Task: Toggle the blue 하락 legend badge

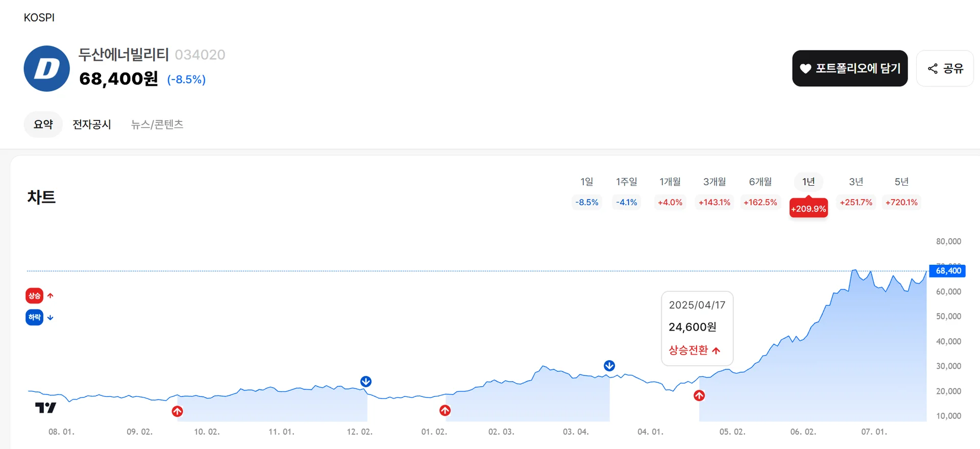Action: (35, 317)
